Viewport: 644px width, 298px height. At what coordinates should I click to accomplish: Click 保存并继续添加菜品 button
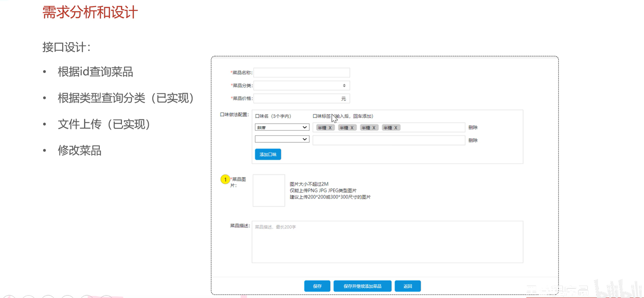(x=362, y=286)
